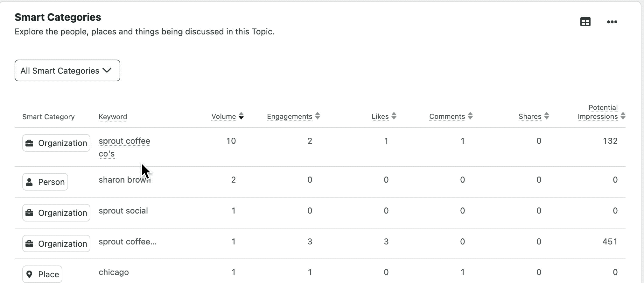Image resolution: width=644 pixels, height=283 pixels.
Task: Open the three-dot more options menu
Action: (612, 22)
